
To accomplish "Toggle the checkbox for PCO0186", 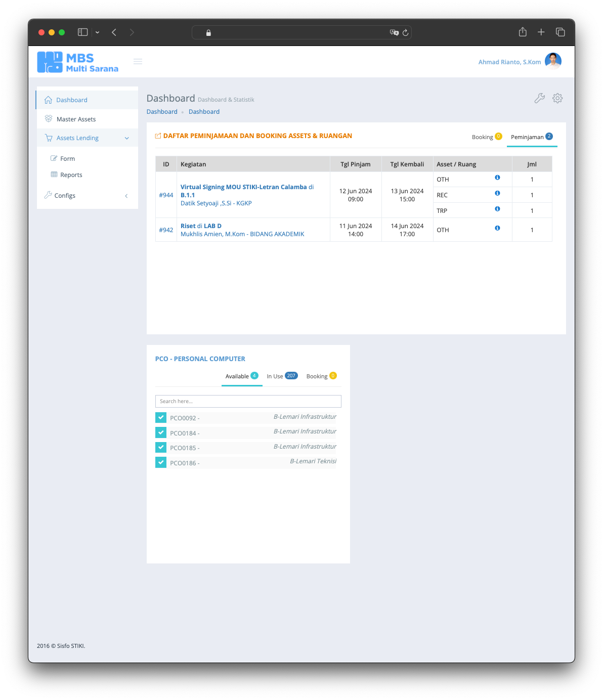I will click(x=161, y=462).
